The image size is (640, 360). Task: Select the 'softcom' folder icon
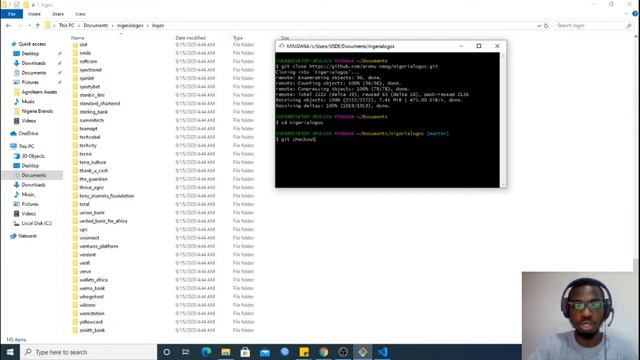[x=75, y=61]
